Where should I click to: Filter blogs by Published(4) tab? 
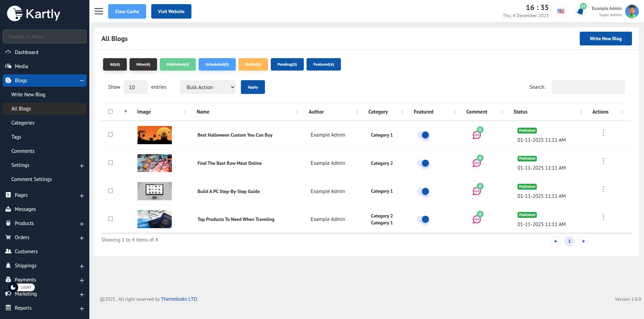178,64
